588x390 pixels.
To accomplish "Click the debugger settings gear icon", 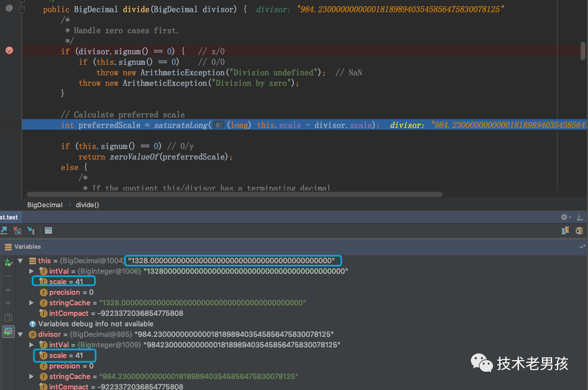I will (564, 217).
